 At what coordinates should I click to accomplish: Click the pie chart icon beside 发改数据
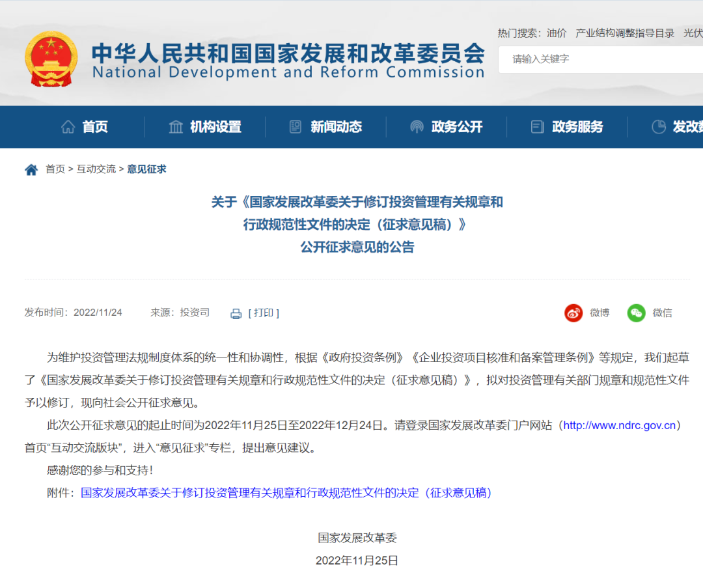658,127
